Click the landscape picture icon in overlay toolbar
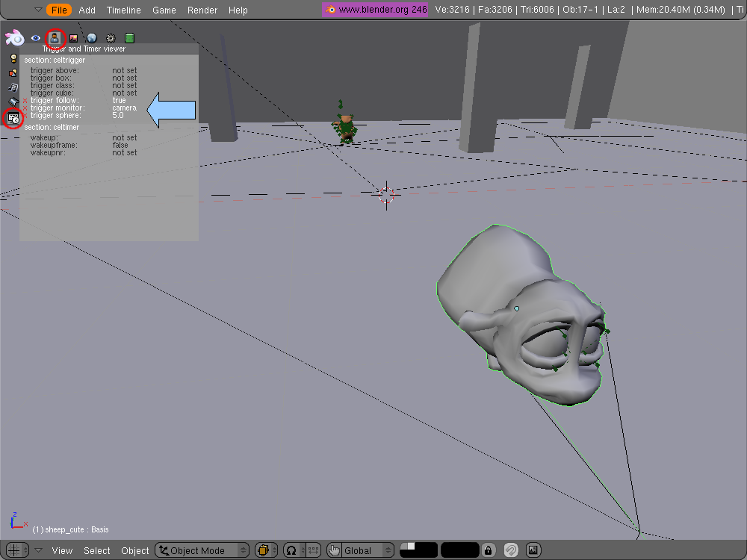The height and width of the screenshot is (560, 747). pyautogui.click(x=73, y=38)
